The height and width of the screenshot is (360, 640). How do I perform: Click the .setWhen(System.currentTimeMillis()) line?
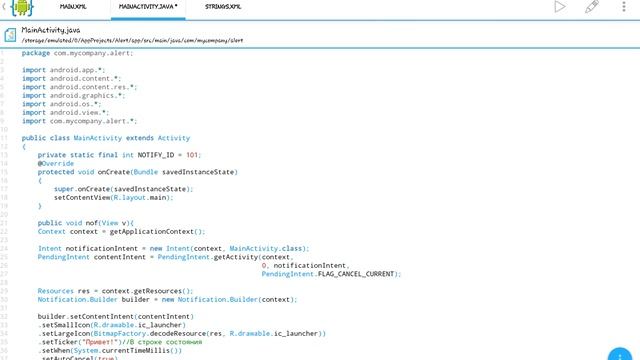[110, 351]
